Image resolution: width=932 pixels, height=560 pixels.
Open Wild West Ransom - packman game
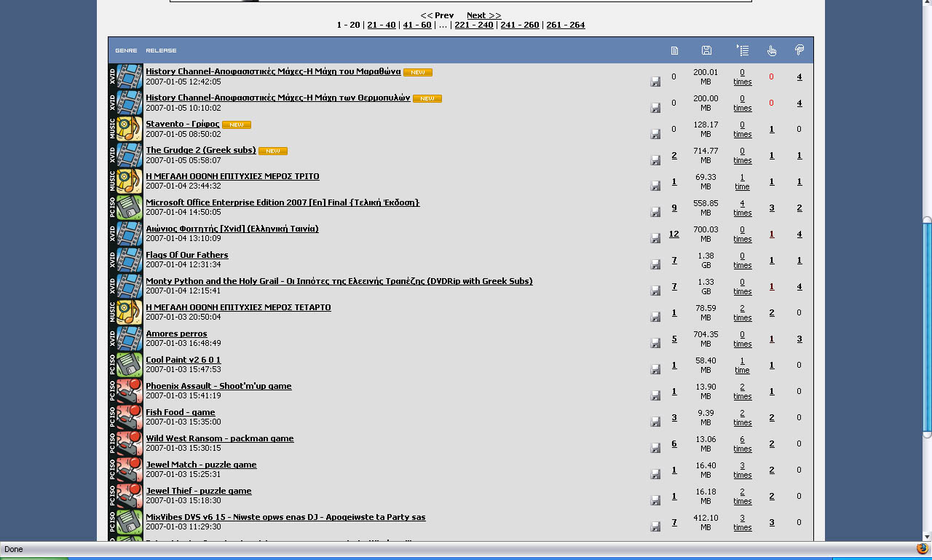point(220,438)
